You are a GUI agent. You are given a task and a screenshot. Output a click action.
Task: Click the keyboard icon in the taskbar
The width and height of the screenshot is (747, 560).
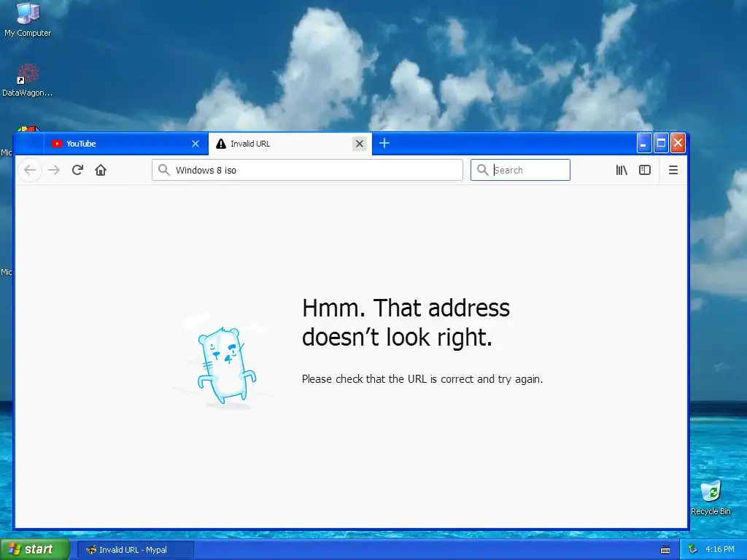(x=665, y=550)
